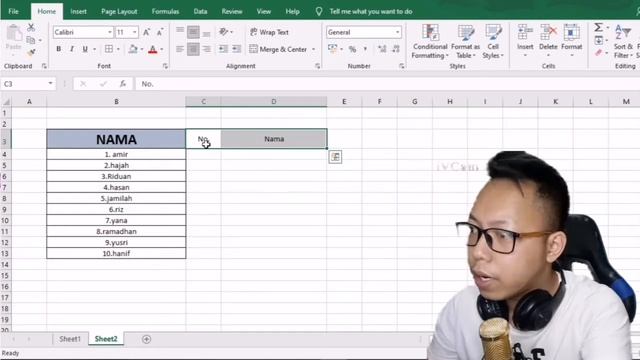
Task: Select Align Right icon
Action: click(207, 49)
